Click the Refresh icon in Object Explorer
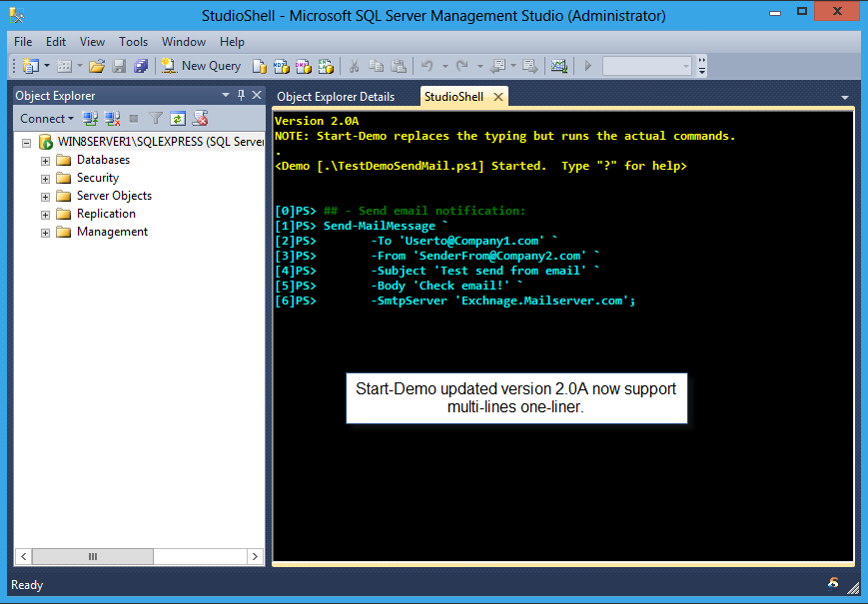868x605 pixels. [178, 119]
